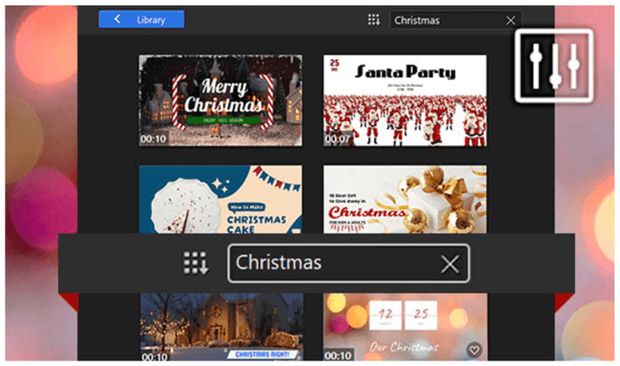Select the Santa Party template thumbnail

[x=405, y=101]
